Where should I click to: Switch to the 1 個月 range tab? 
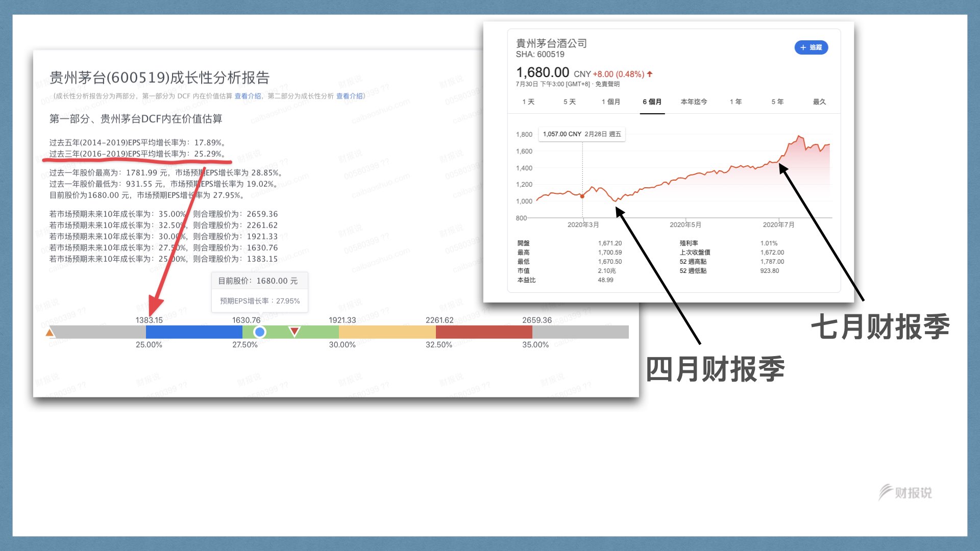(x=611, y=102)
